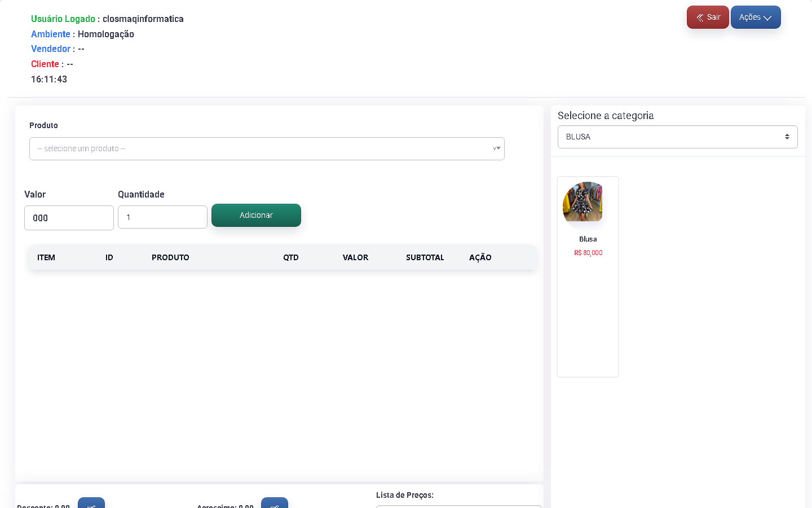Click into the Quantidade field

tap(162, 217)
